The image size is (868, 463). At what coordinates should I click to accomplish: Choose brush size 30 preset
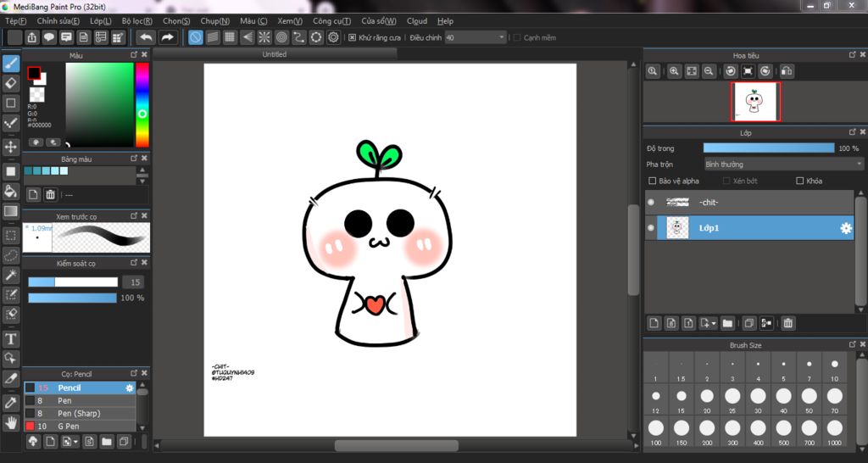tap(757, 399)
